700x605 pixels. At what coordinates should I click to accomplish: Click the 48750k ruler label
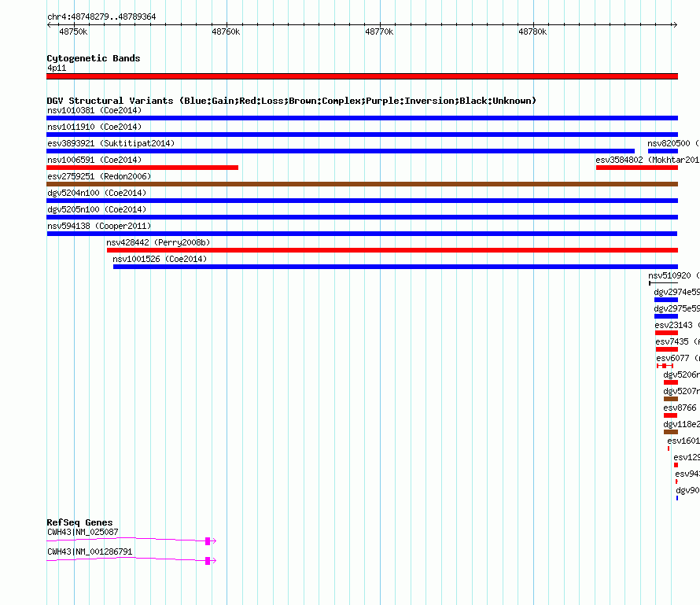point(73,31)
